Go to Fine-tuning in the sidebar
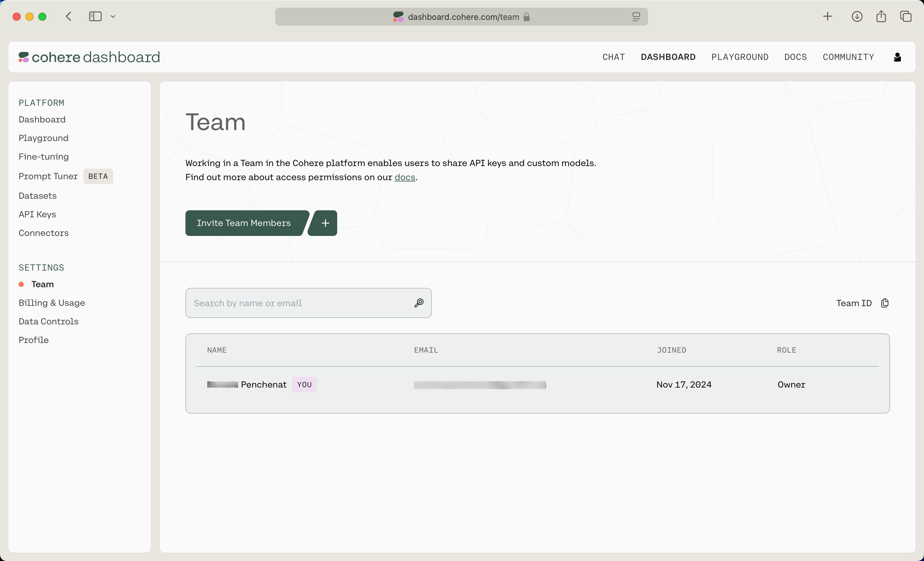Viewport: 924px width, 561px height. [44, 157]
